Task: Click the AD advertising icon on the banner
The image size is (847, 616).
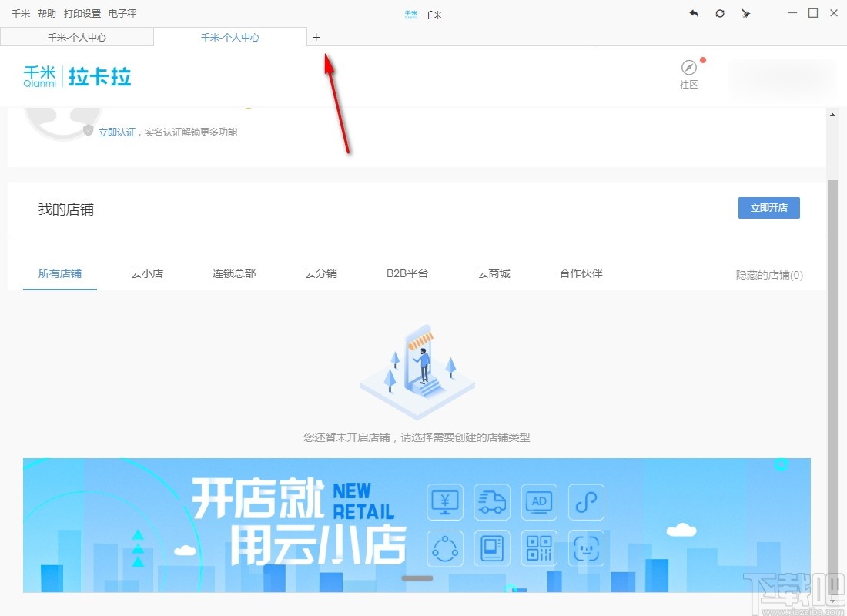Action: tap(539, 502)
